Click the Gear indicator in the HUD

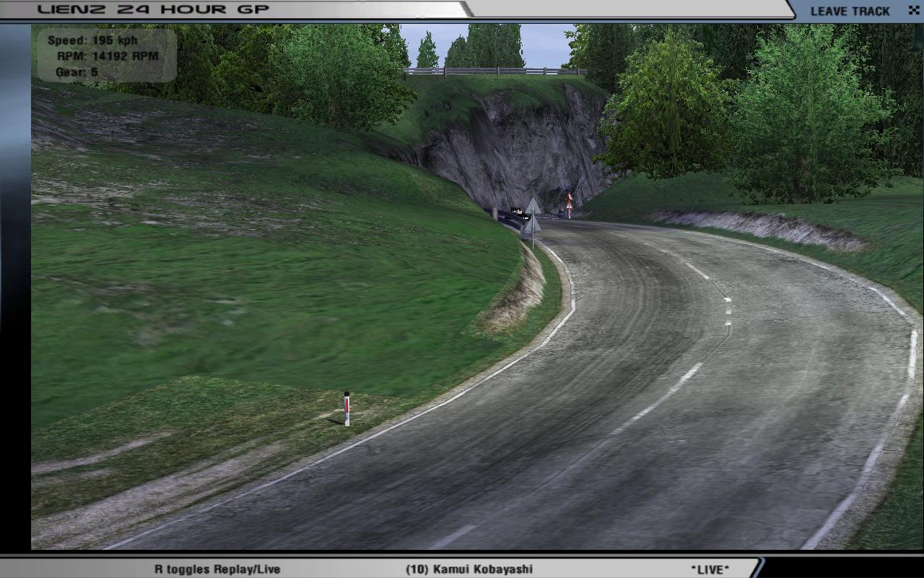[x=77, y=72]
